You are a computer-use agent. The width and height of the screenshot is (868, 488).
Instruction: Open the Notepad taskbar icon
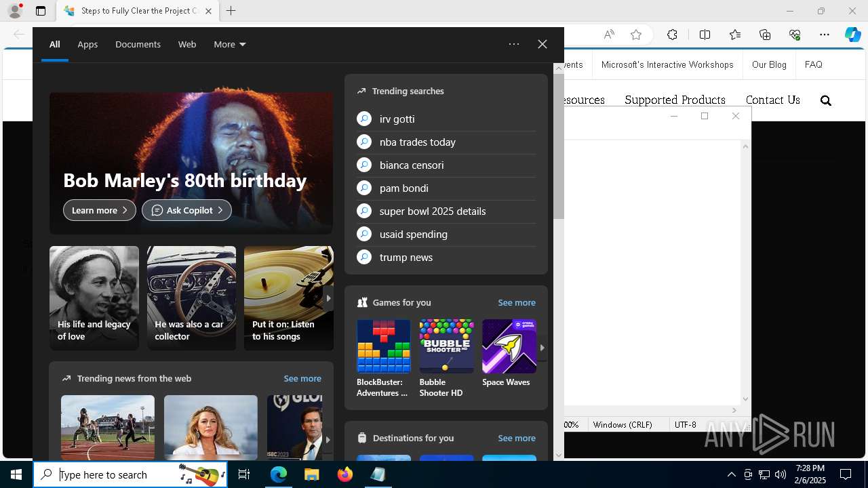[x=378, y=474]
